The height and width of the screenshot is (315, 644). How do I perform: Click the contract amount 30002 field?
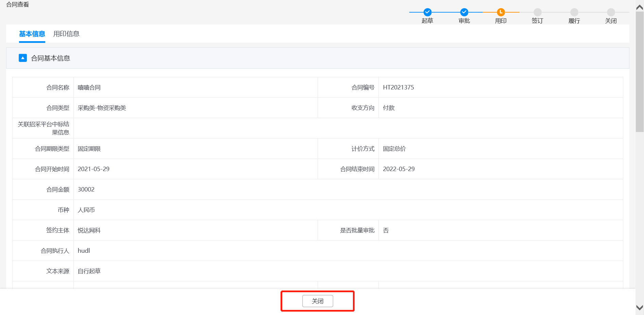(x=86, y=189)
